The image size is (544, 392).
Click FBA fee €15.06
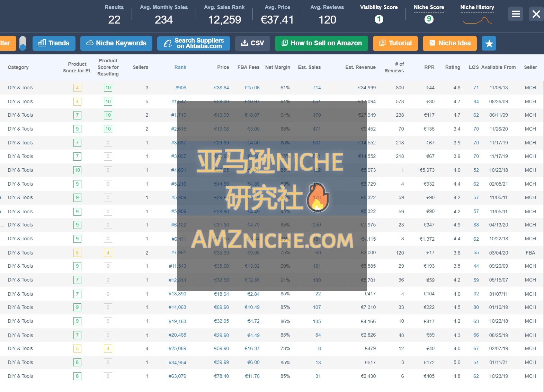(x=252, y=88)
